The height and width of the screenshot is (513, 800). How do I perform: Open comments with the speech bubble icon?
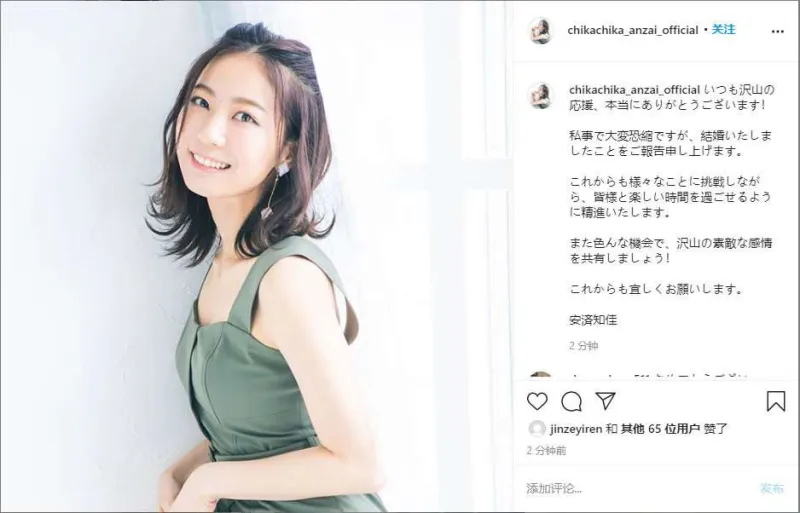pos(571,402)
